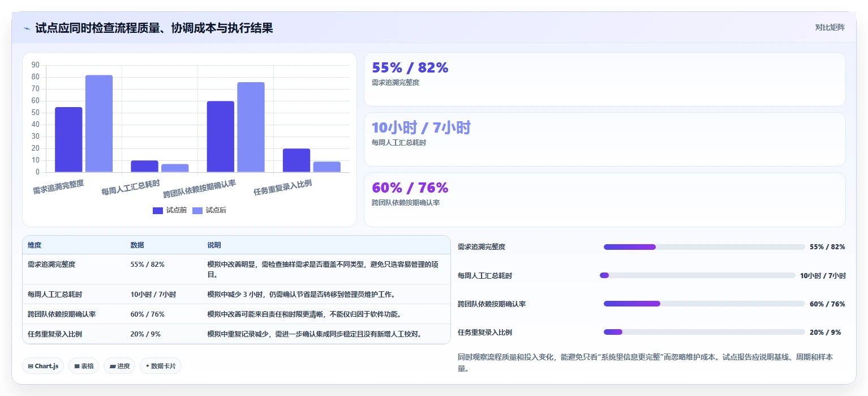Image resolution: width=868 pixels, height=396 pixels.
Task: Click the description starting 模拟中改善可能来自责任
Action: [x=304, y=314]
